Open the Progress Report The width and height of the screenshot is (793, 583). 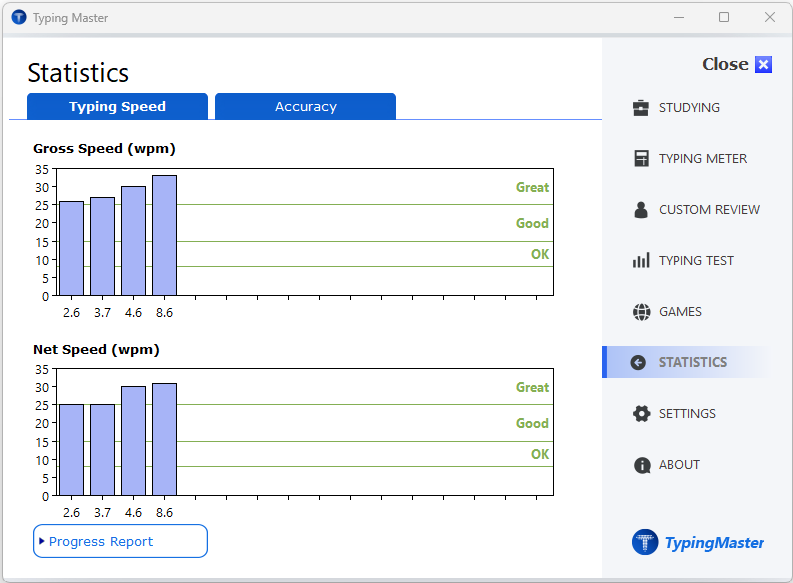tap(120, 541)
